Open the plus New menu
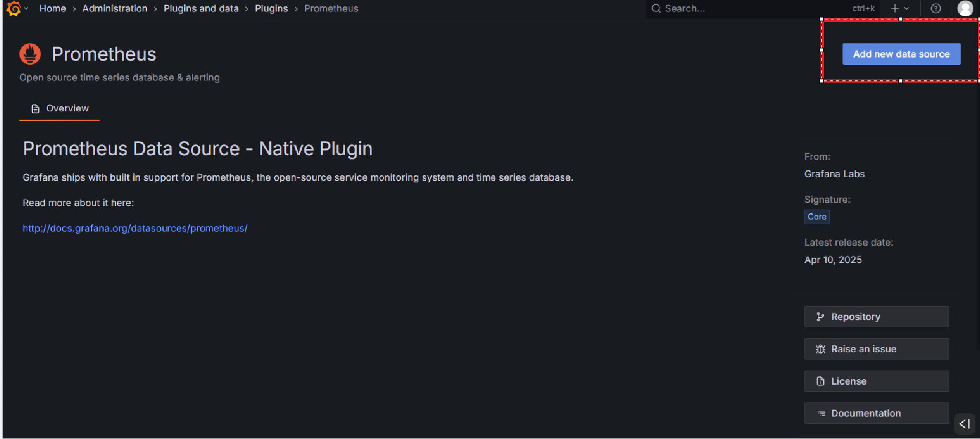 click(x=899, y=8)
